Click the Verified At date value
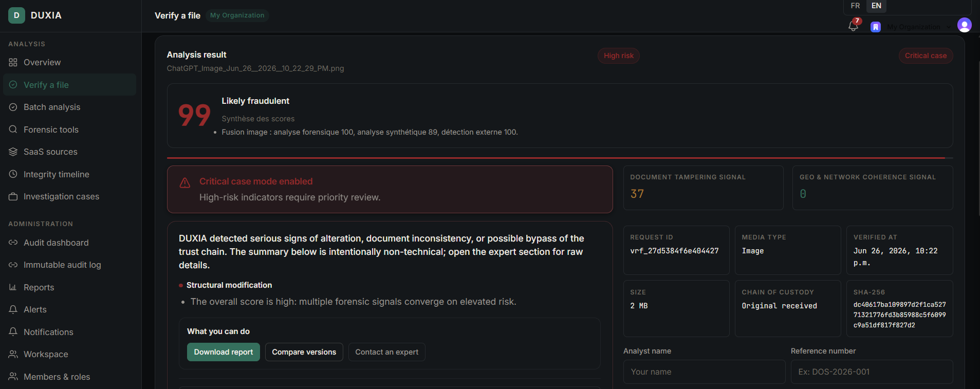Screen dimensions: 980x389 coord(896,257)
